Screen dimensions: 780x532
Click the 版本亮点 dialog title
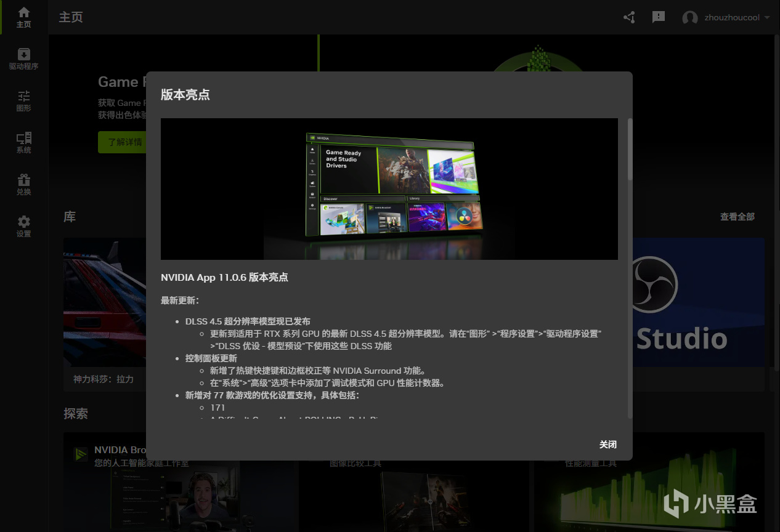185,95
